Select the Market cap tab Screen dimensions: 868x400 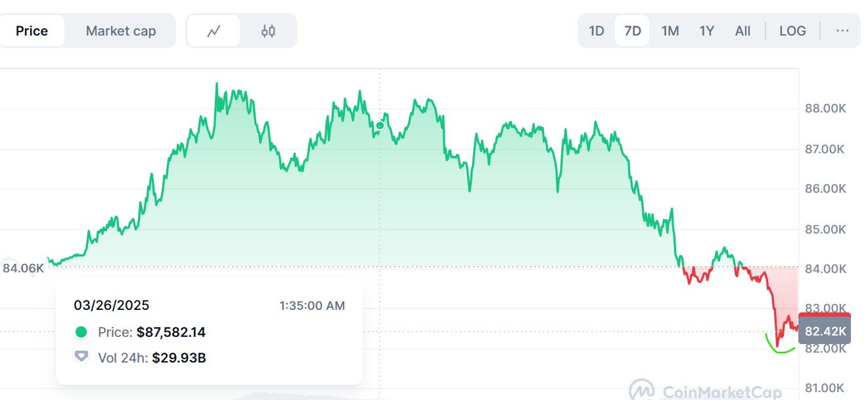121,31
